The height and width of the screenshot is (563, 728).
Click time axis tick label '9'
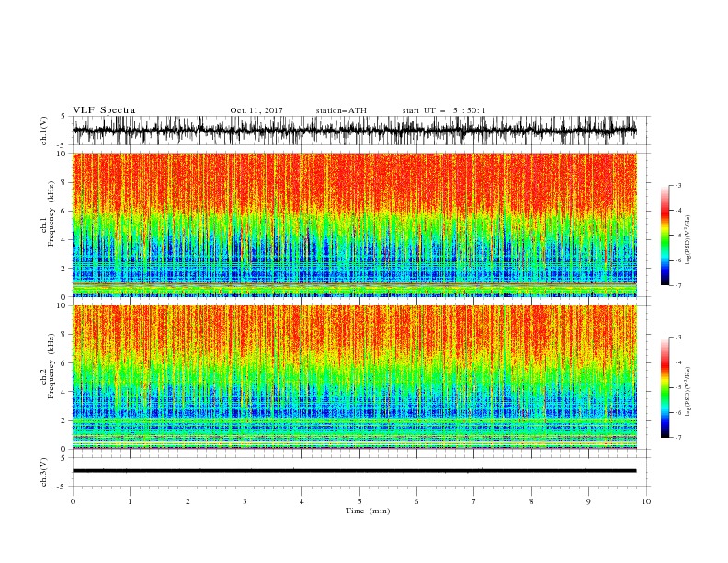point(588,501)
